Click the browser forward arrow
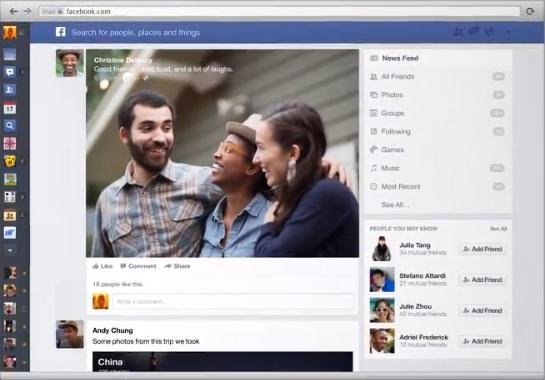 [x=27, y=11]
